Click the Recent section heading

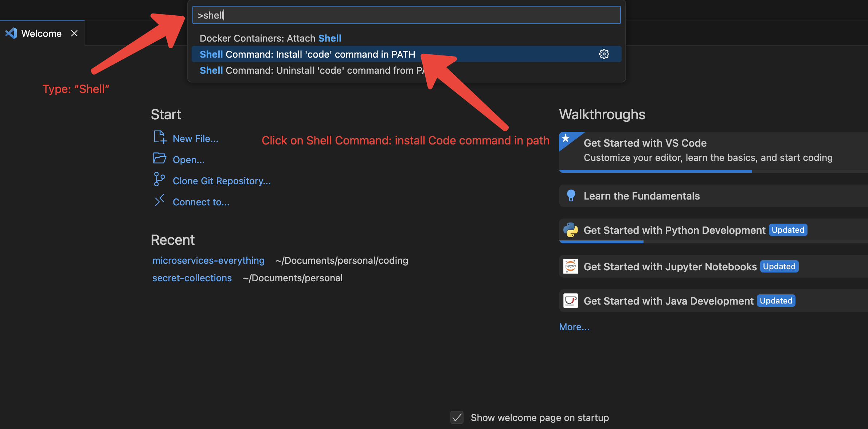[173, 240]
